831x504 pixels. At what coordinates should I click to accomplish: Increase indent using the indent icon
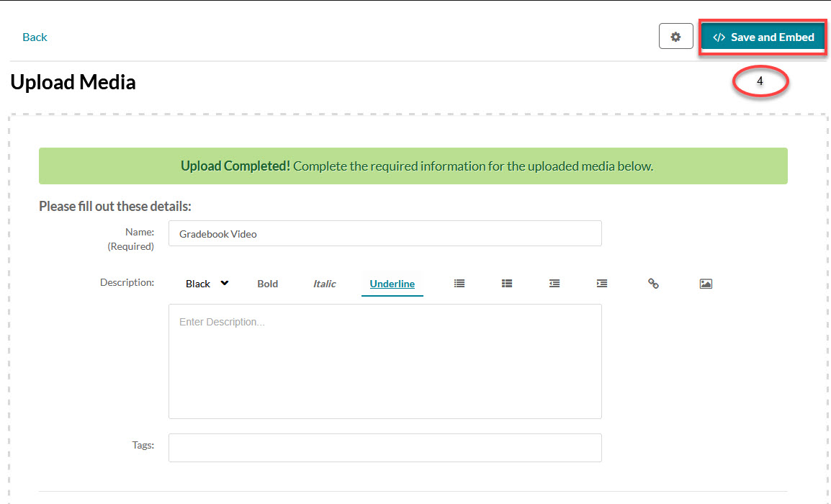pos(602,284)
